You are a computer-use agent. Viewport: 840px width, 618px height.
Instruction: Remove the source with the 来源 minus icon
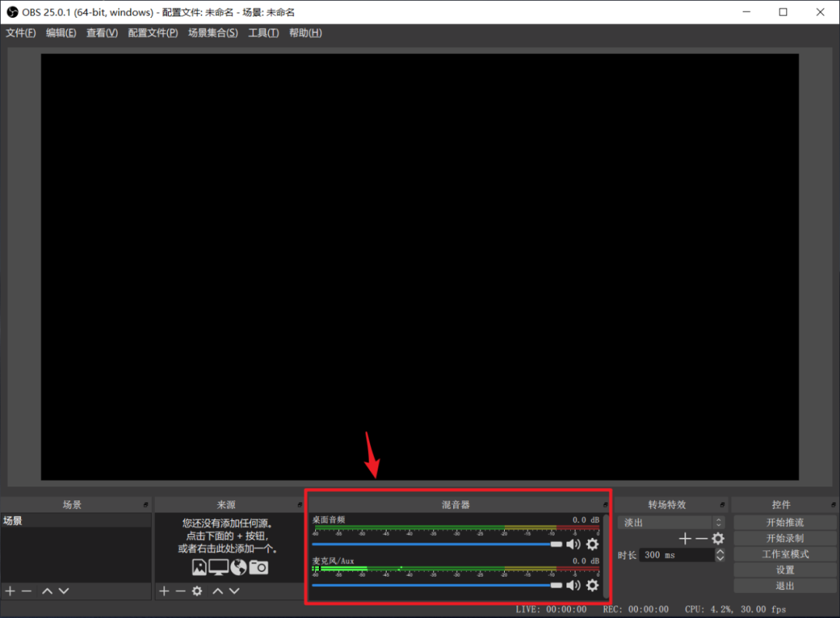pos(180,591)
